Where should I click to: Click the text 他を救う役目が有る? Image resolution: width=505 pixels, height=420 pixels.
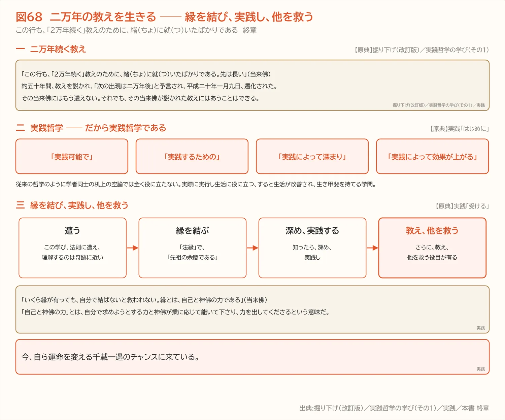point(432,257)
